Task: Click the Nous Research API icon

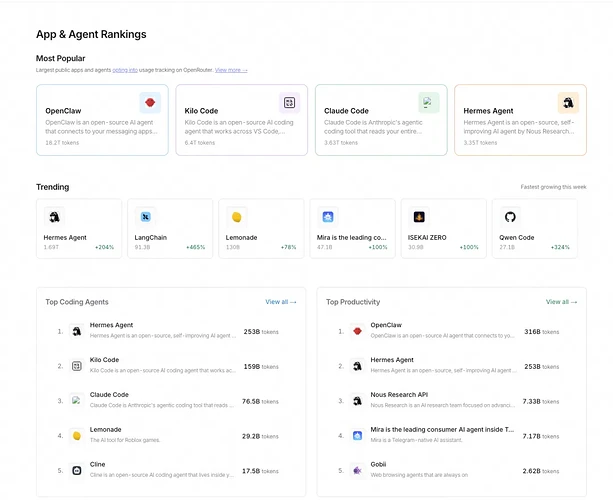Action: [357, 400]
